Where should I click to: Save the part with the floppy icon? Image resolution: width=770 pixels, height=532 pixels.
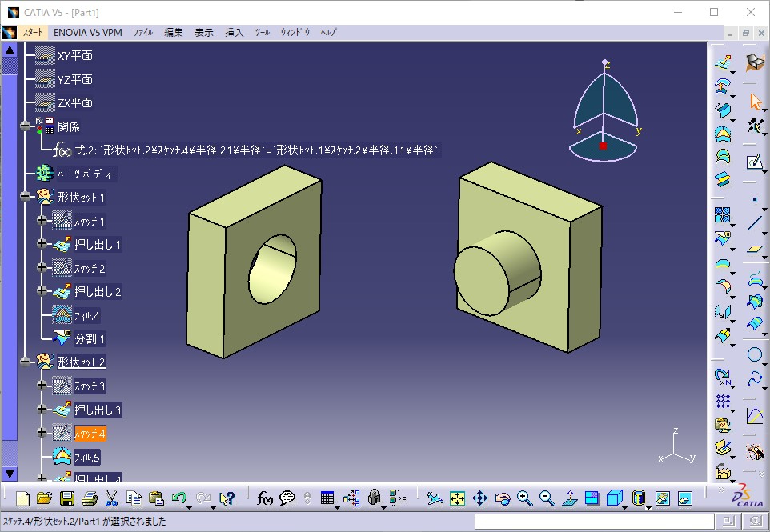point(67,498)
